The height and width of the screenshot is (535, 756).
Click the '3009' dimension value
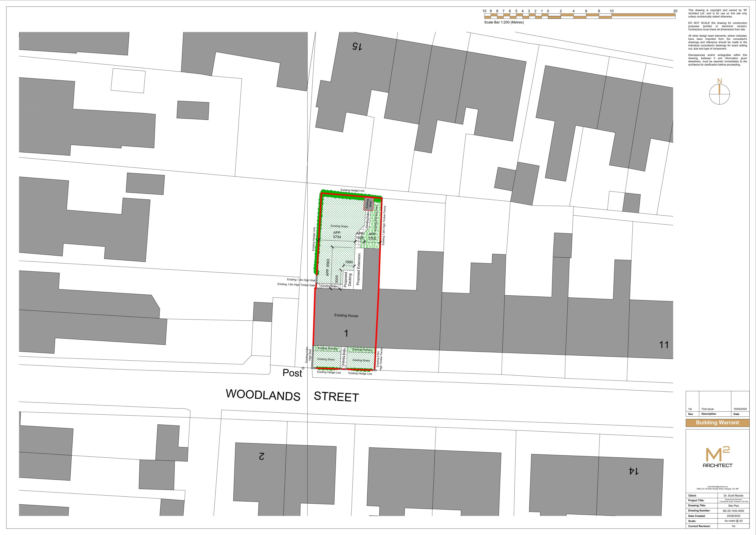(336, 279)
